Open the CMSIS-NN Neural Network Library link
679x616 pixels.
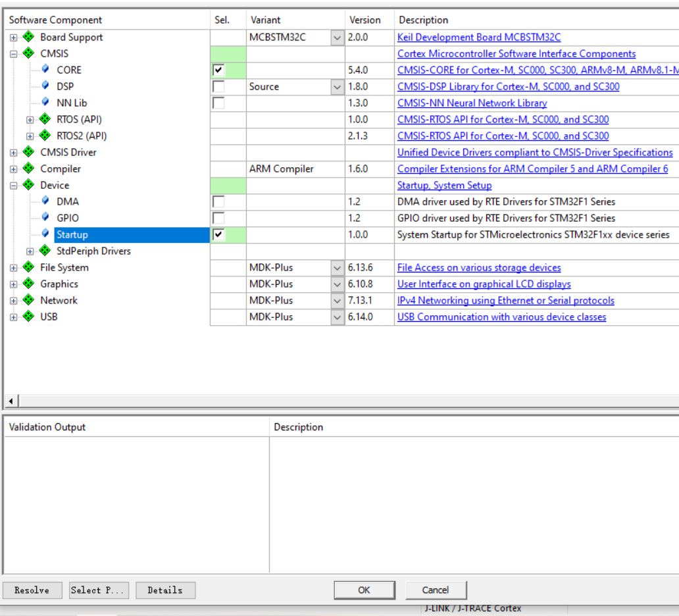point(472,103)
